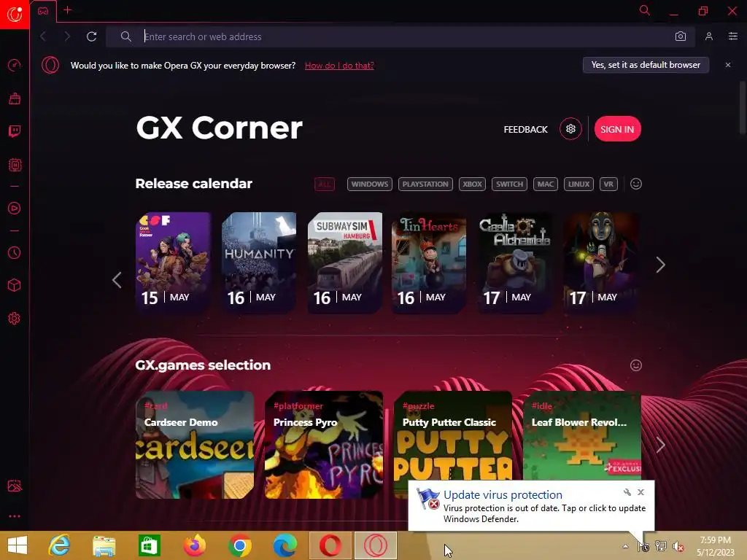Click the smiley icon beside GX.games selection

click(x=635, y=365)
